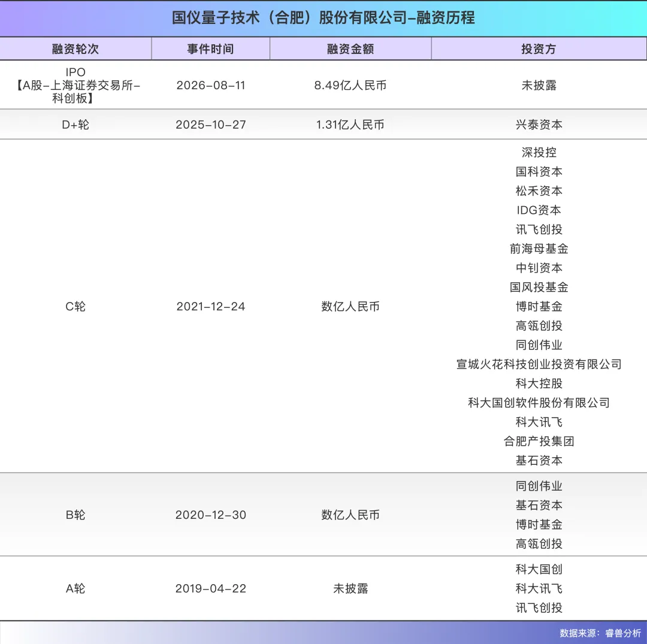Click 数亿人民币 in the C轮 row

[350, 307]
